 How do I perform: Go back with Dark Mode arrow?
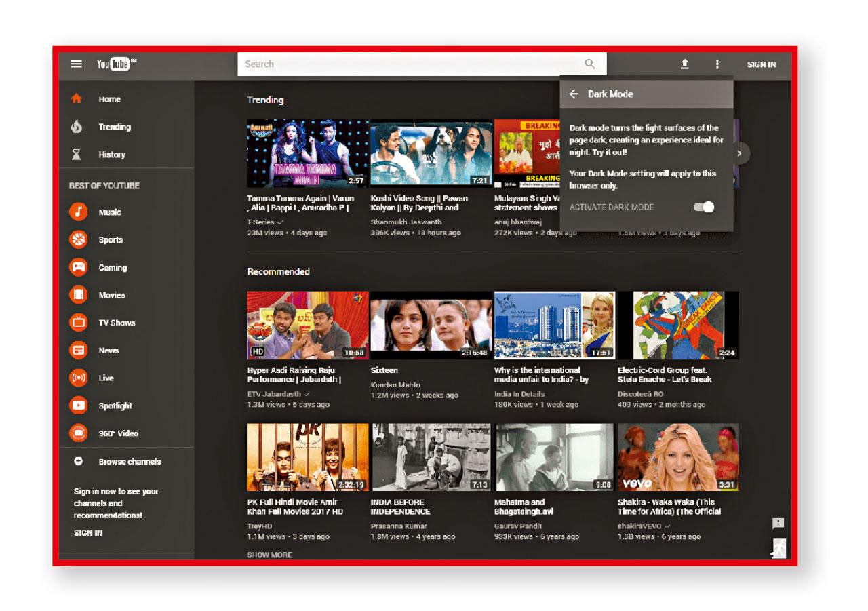pos(574,94)
